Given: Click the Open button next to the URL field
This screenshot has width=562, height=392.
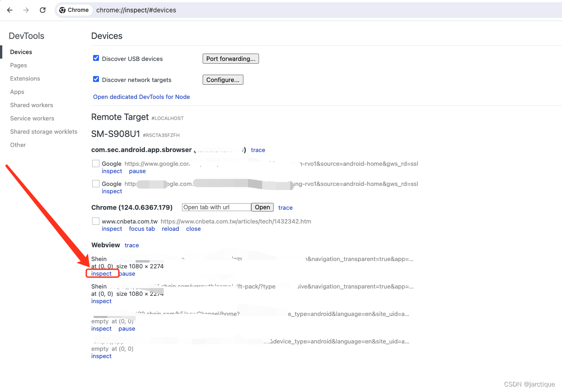Looking at the screenshot, I should pos(262,207).
